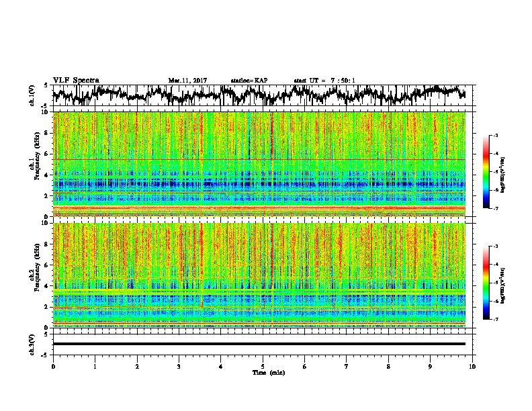Click the time-axis tick label "5"

coord(263,367)
